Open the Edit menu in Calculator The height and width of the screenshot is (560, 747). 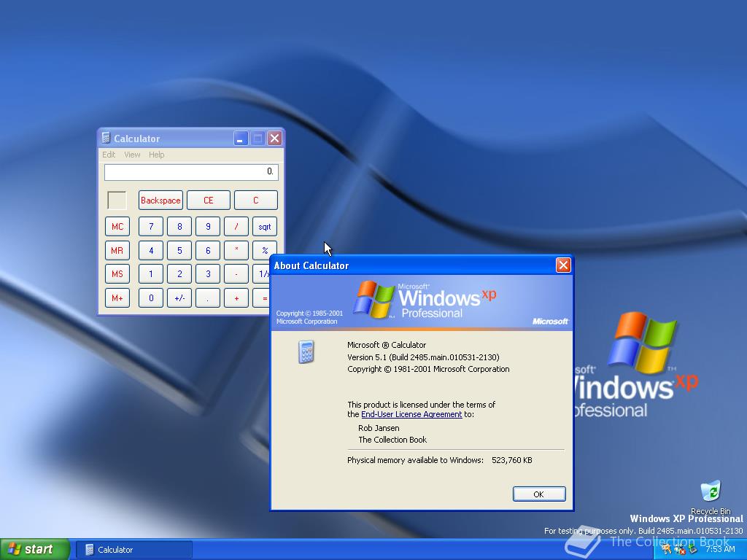pyautogui.click(x=109, y=155)
